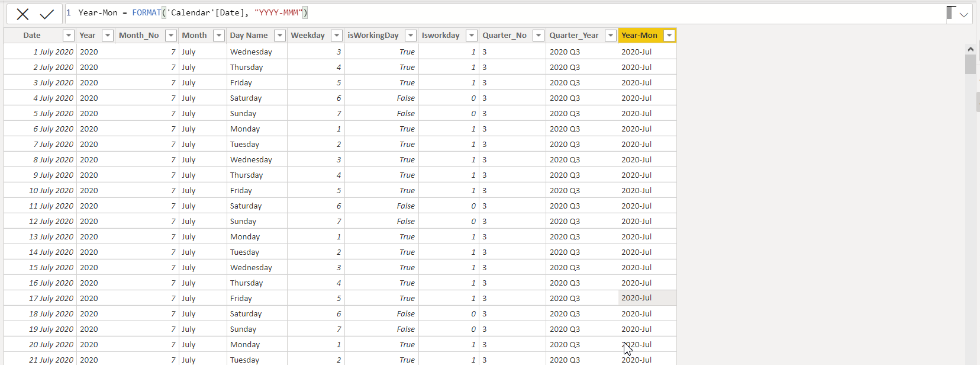
Task: Open the Year column filter dropdown
Action: pyautogui.click(x=108, y=36)
